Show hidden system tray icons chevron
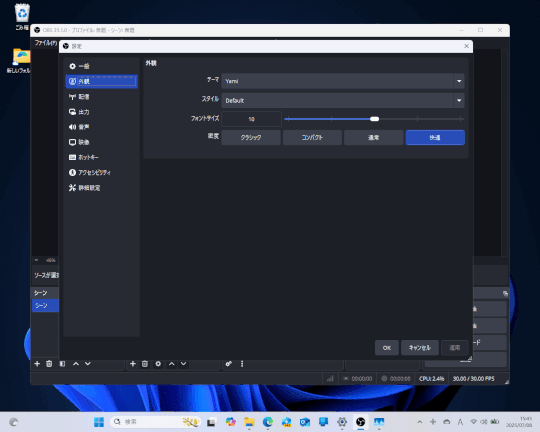Image resolution: width=540 pixels, height=432 pixels. click(x=419, y=422)
